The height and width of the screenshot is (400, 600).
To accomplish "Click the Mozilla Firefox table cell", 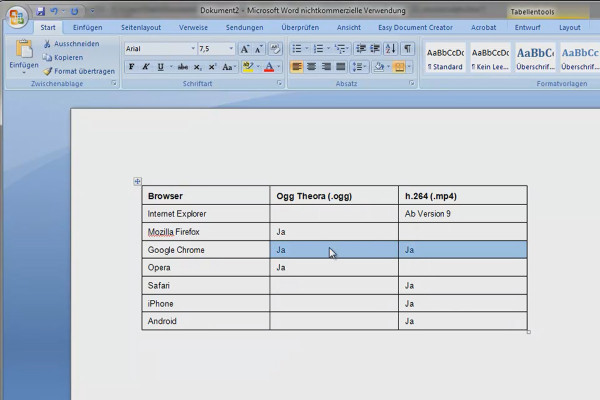I will coord(206,232).
